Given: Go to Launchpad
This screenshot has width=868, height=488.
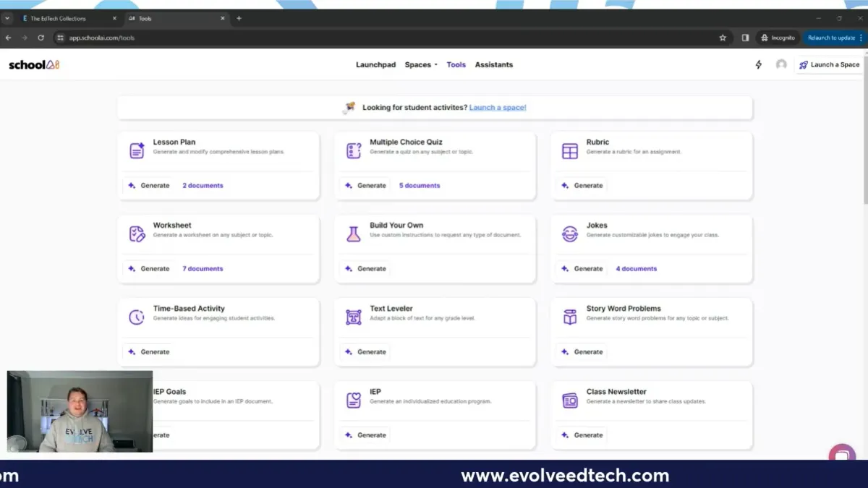Looking at the screenshot, I should point(375,64).
